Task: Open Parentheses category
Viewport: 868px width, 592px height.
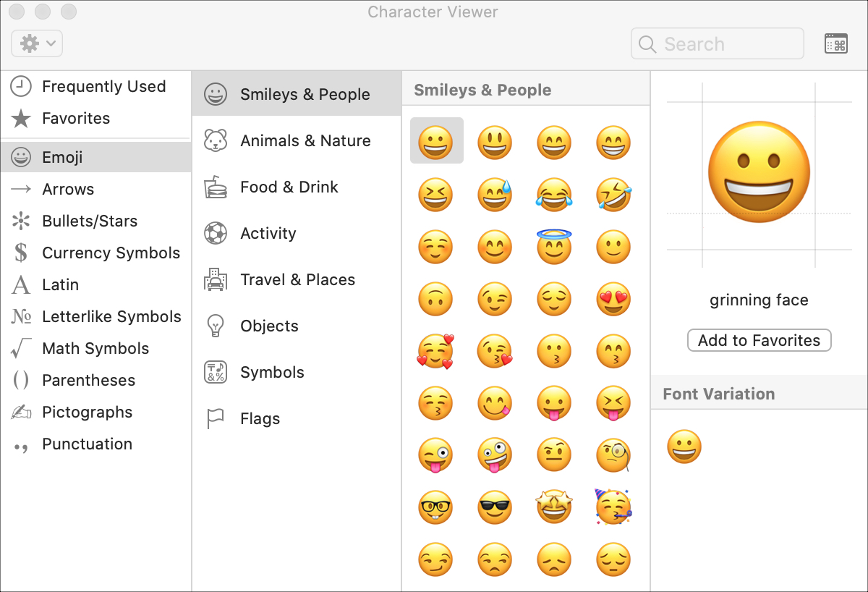Action: (x=95, y=380)
